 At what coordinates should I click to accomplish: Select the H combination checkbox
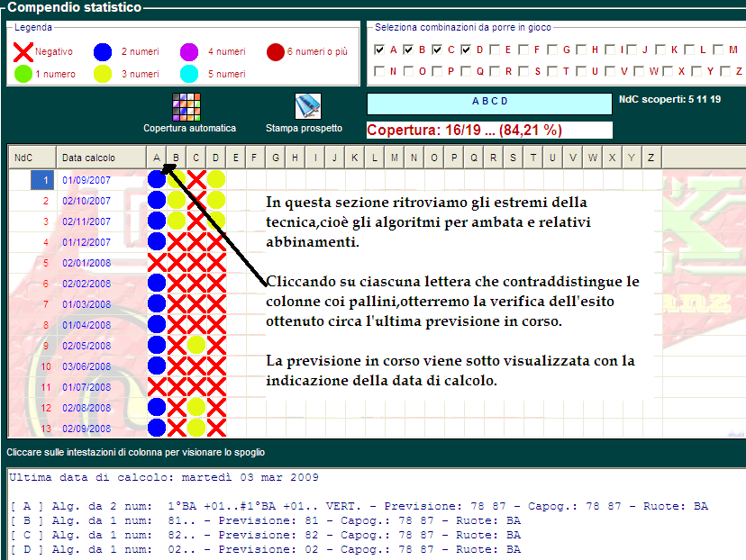coord(581,50)
